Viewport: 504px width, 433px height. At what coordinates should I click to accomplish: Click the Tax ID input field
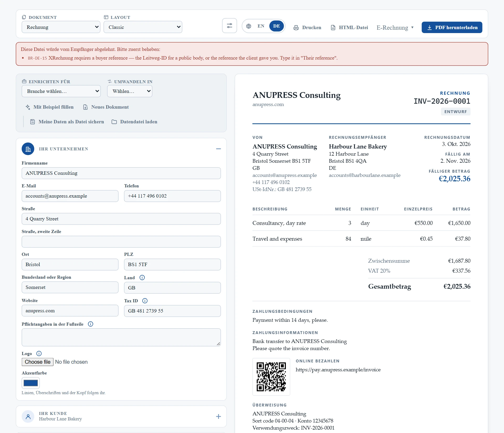[x=172, y=311]
